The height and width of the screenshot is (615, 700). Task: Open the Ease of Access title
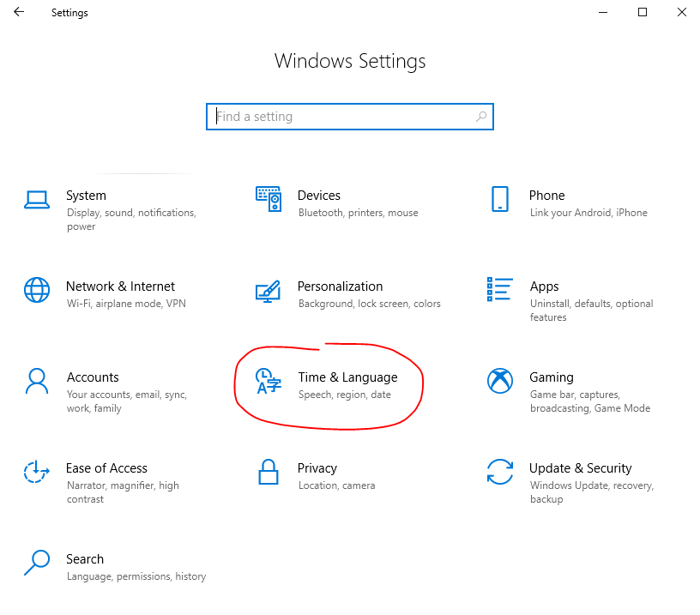tap(106, 468)
